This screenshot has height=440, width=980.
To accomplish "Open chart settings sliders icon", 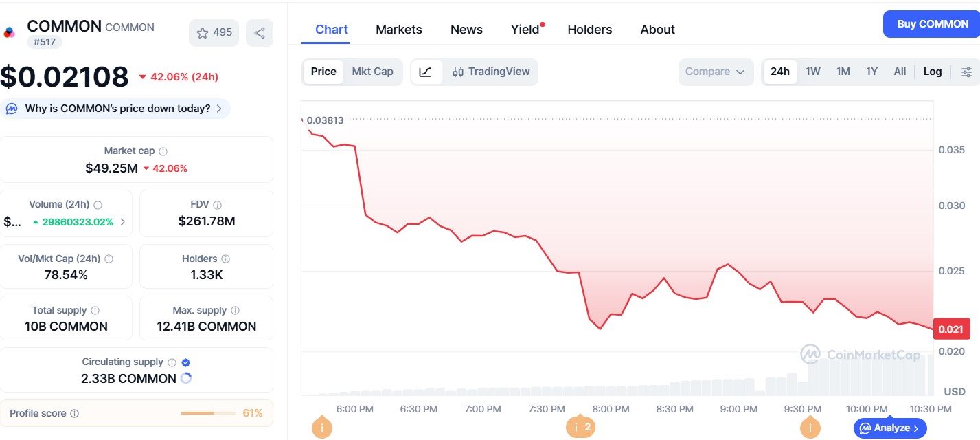I will 967,71.
